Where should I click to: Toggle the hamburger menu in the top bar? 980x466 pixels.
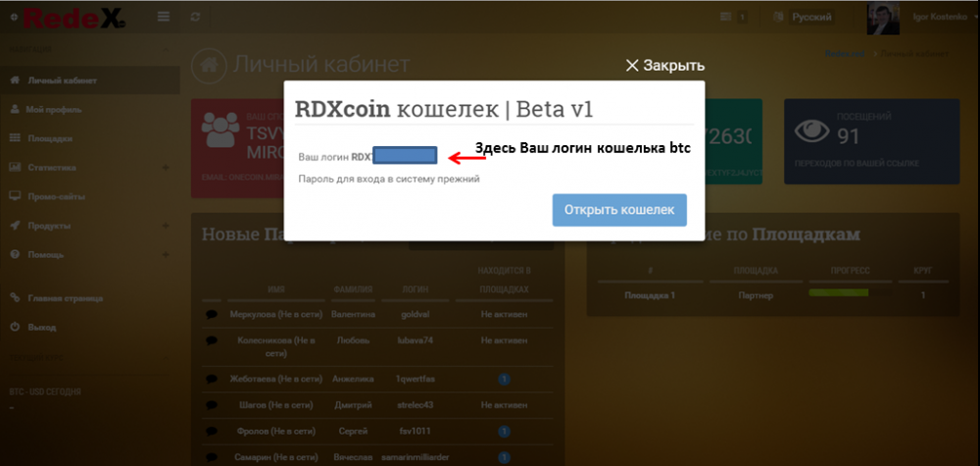pyautogui.click(x=163, y=17)
